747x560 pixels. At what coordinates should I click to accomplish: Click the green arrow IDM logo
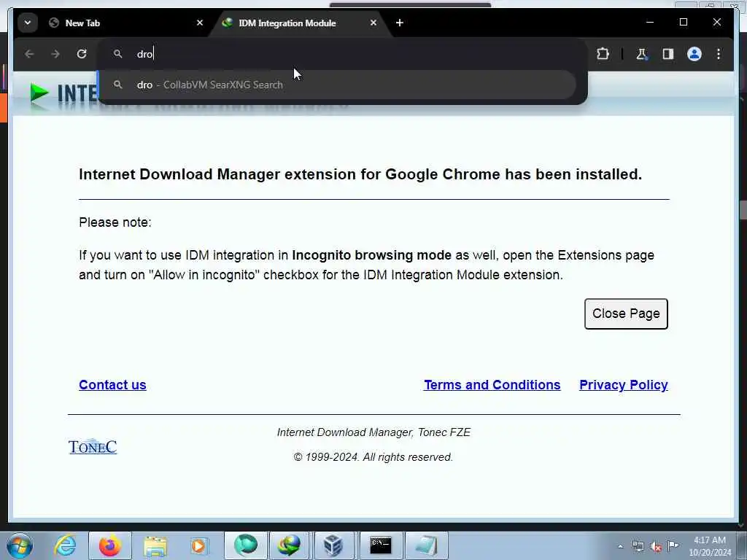[x=39, y=93]
